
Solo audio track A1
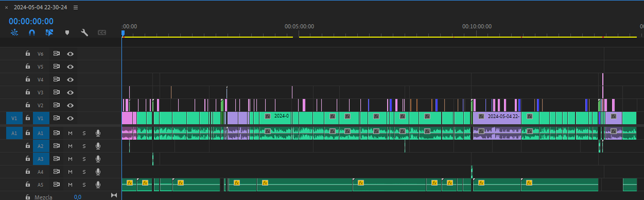(84, 133)
